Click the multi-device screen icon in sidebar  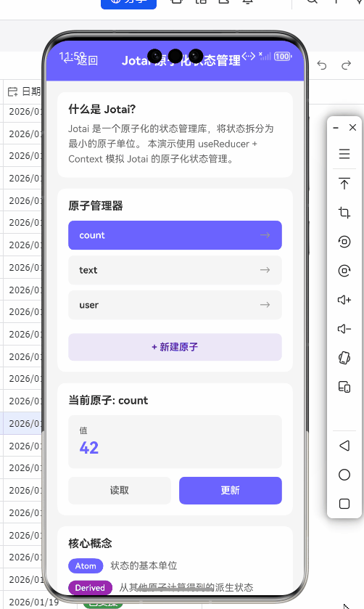tap(344, 387)
